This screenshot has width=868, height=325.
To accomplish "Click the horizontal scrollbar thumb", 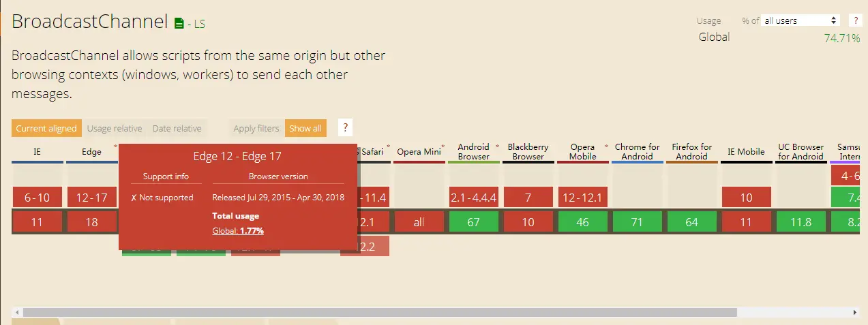I will 380,312.
